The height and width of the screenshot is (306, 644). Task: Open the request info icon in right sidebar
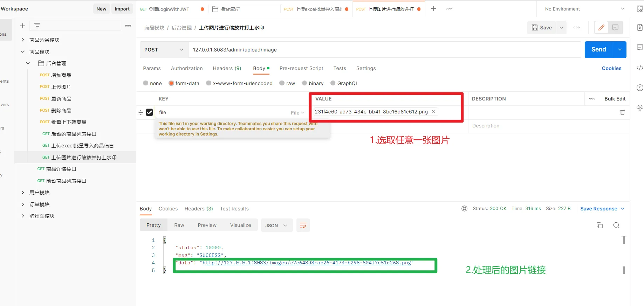coord(640,88)
